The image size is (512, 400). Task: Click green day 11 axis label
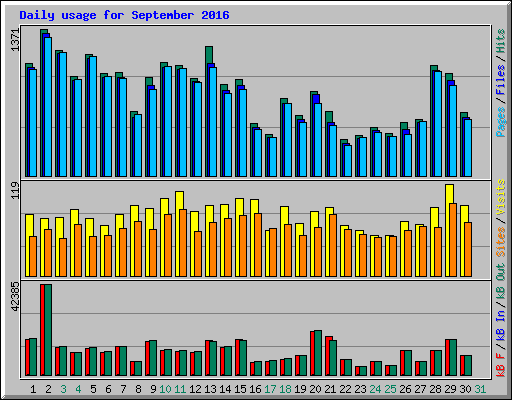tap(180, 389)
